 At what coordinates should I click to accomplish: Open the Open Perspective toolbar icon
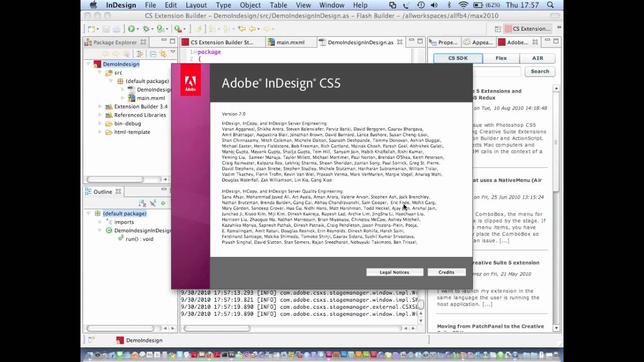(498, 29)
